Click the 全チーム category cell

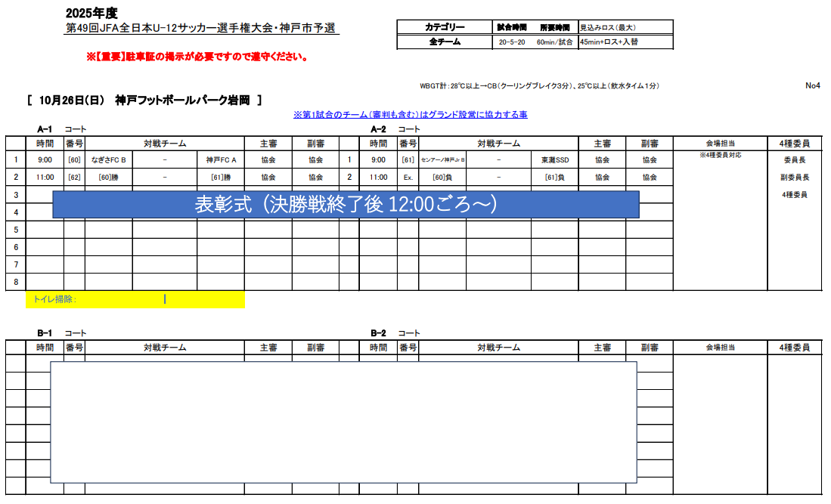click(444, 42)
